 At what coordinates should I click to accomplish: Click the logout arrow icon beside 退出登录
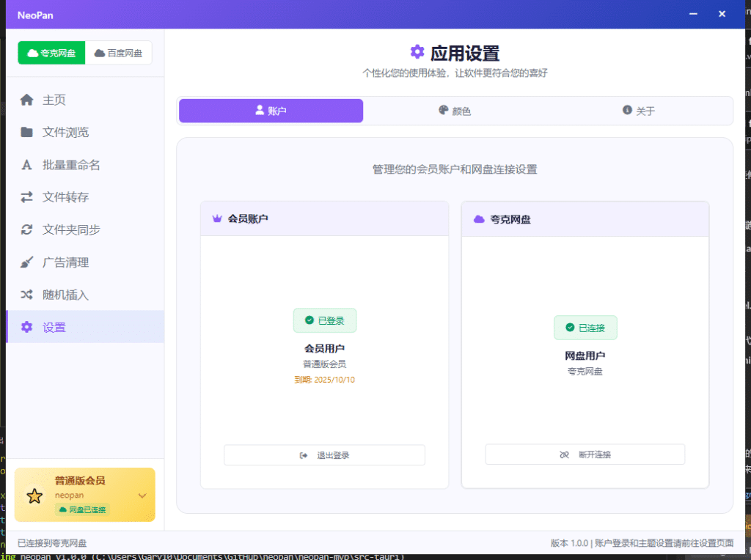tap(304, 455)
